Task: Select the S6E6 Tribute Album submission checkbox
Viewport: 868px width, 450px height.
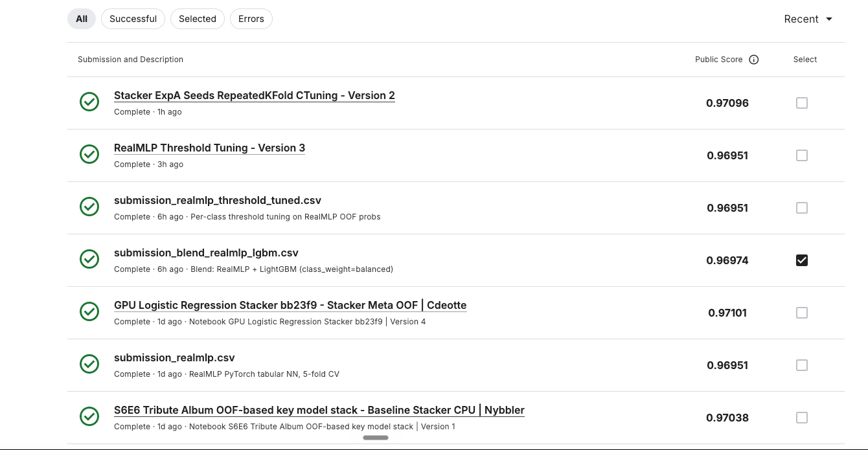Action: tap(802, 418)
